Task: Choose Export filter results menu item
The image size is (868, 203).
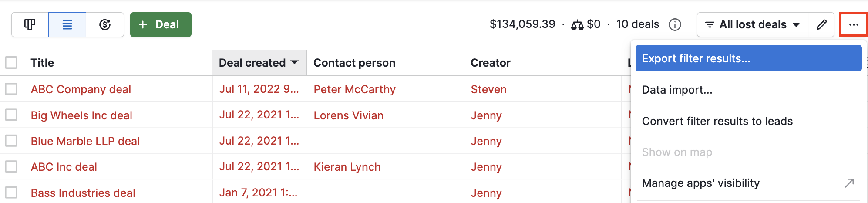Action: pyautogui.click(x=748, y=58)
